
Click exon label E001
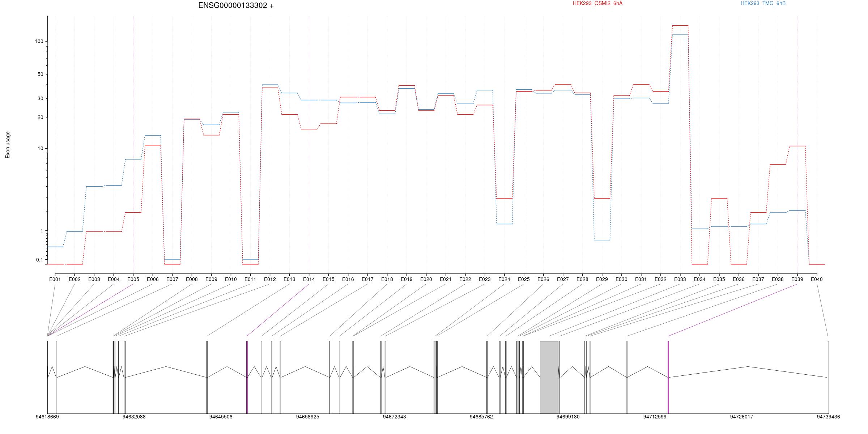(x=55, y=279)
